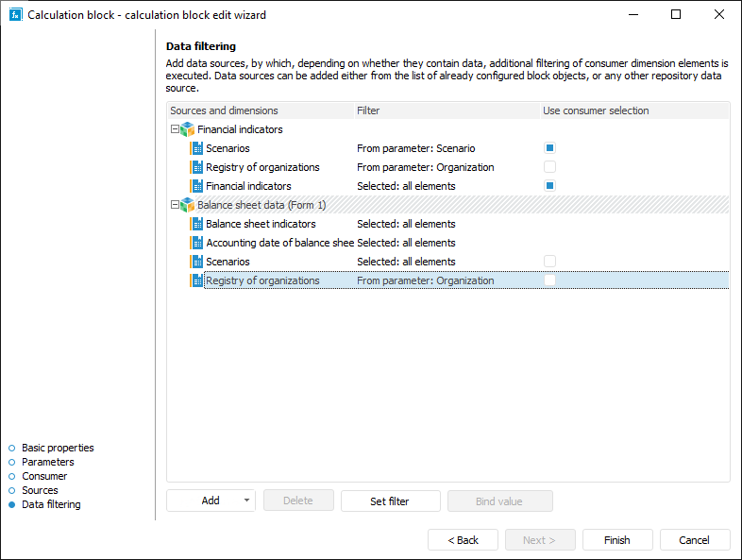Toggle consumer selection for Financial indicators dimension
Screen dimensions: 742x560
(549, 186)
